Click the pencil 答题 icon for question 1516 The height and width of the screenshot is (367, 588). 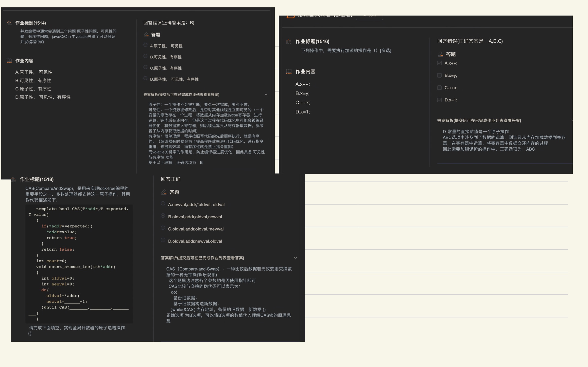440,54
